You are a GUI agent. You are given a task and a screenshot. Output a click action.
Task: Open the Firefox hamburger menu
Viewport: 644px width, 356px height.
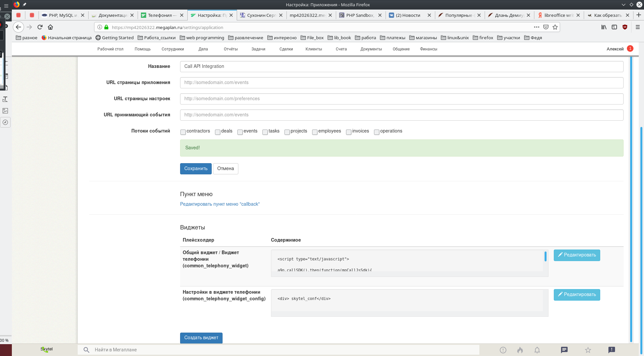tap(637, 27)
